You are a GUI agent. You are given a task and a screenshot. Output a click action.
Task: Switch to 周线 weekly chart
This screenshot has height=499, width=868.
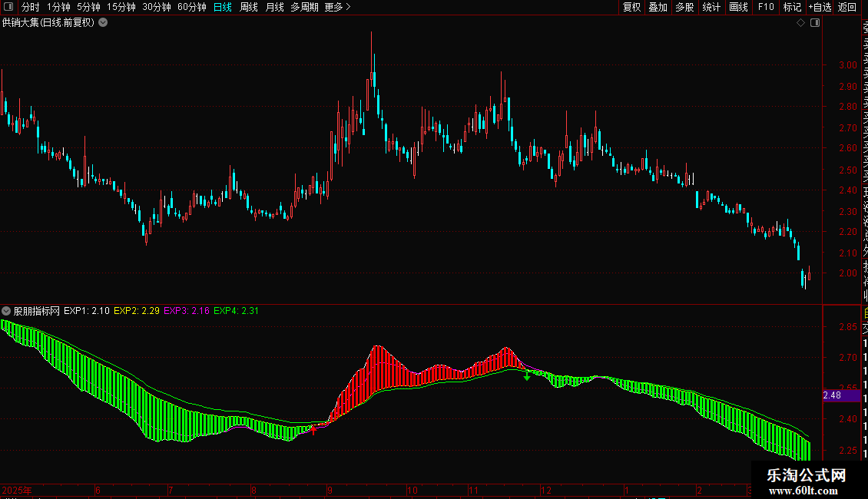coord(249,7)
